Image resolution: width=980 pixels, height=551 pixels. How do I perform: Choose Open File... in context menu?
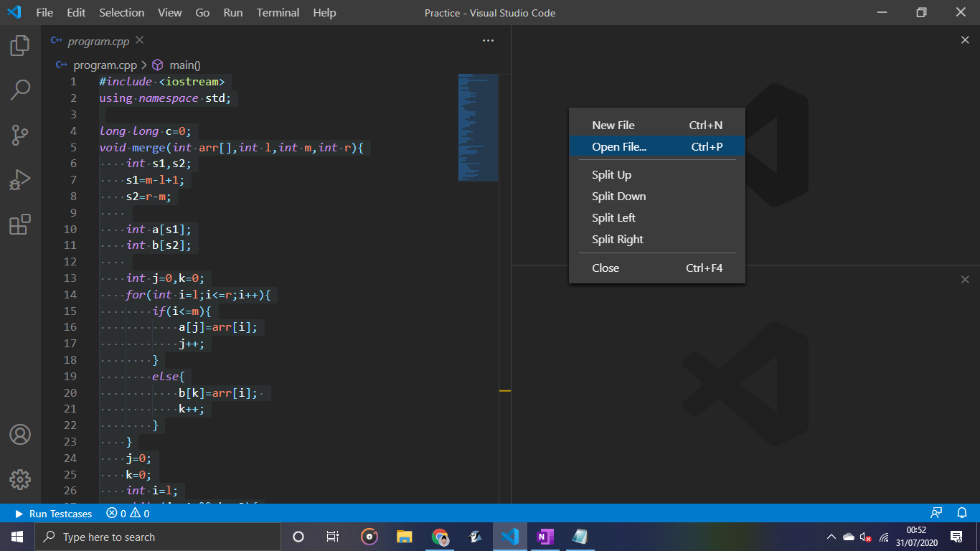click(x=657, y=146)
